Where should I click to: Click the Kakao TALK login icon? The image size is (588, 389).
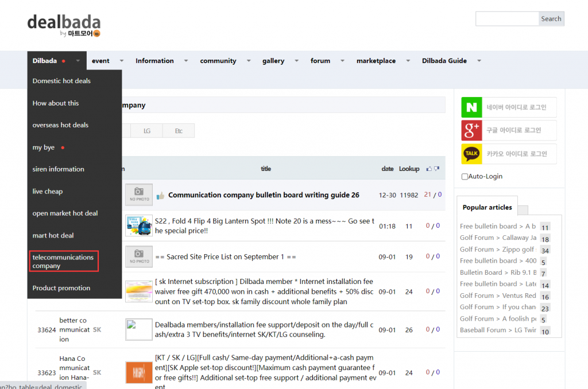471,154
